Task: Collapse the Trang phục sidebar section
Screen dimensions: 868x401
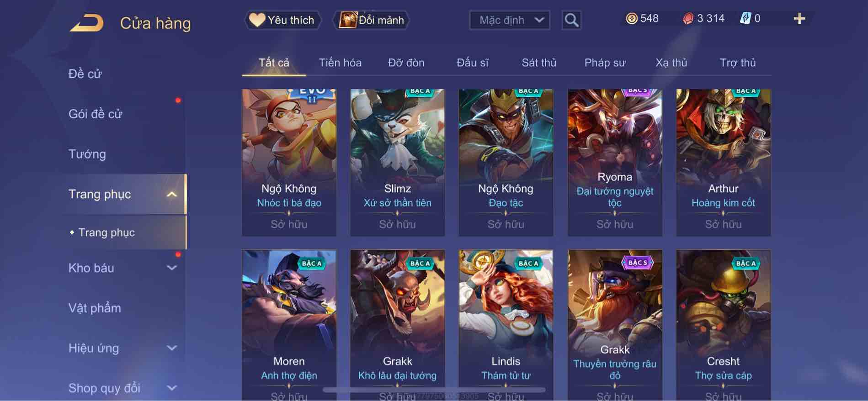Action: pos(172,195)
